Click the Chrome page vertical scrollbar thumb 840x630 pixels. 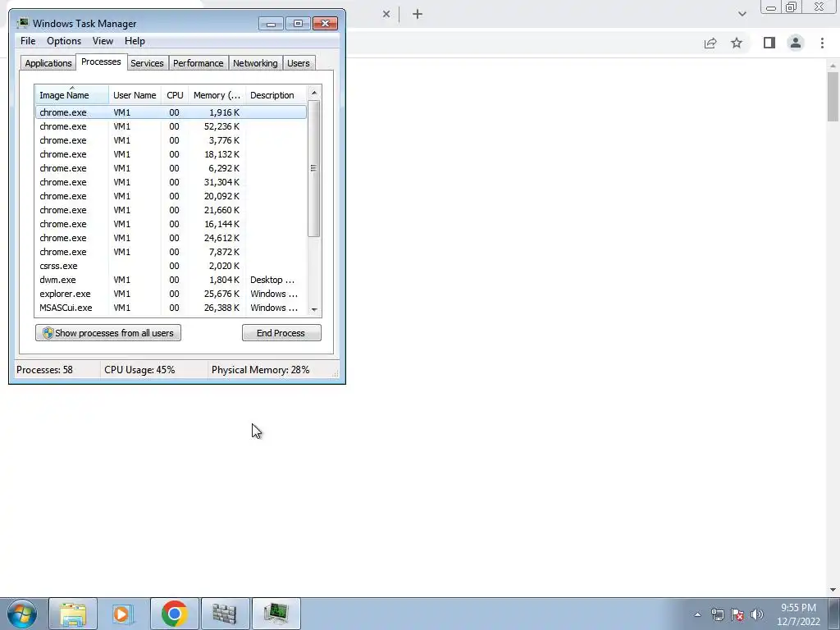pyautogui.click(x=833, y=97)
